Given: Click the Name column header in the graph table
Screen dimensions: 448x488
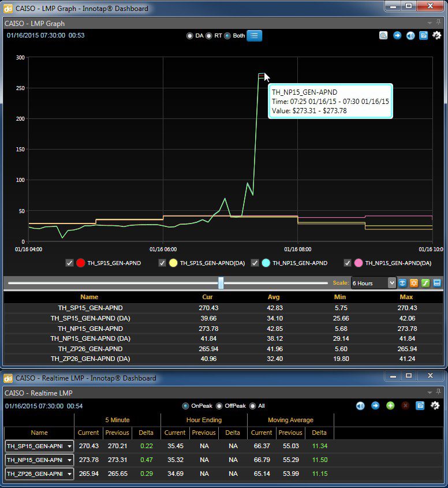Looking at the screenshot, I should (89, 297).
